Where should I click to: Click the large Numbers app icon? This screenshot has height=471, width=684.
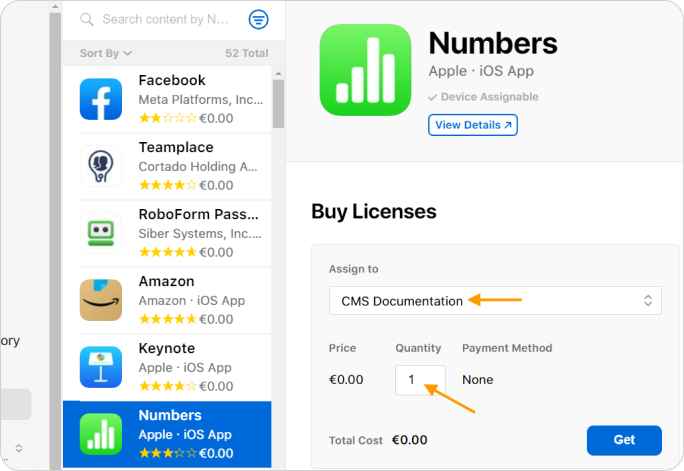(366, 70)
